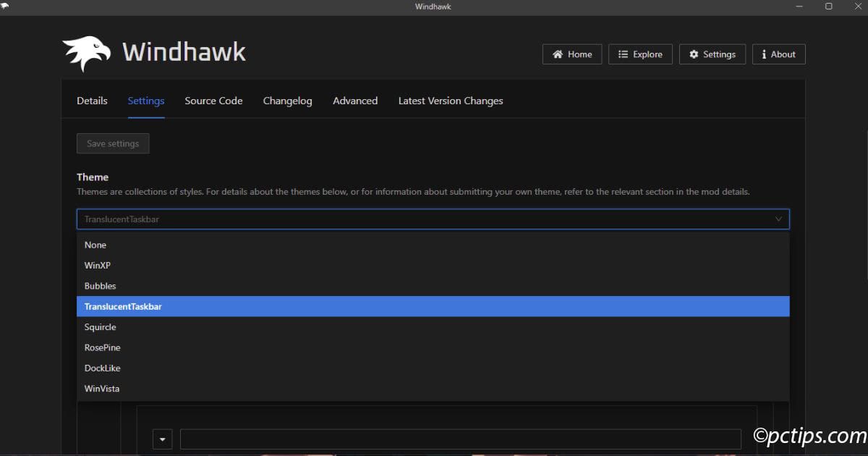Click the Windhawk title bar app icon
The width and height of the screenshot is (868, 456).
pos(6,7)
